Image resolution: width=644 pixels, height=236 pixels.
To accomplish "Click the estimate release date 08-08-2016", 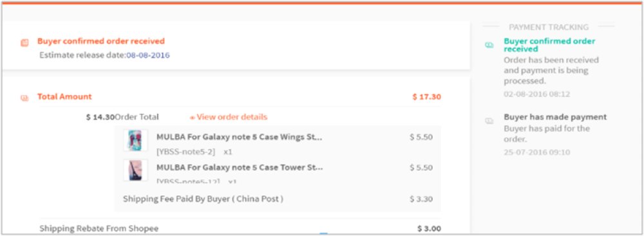I will coord(148,55).
